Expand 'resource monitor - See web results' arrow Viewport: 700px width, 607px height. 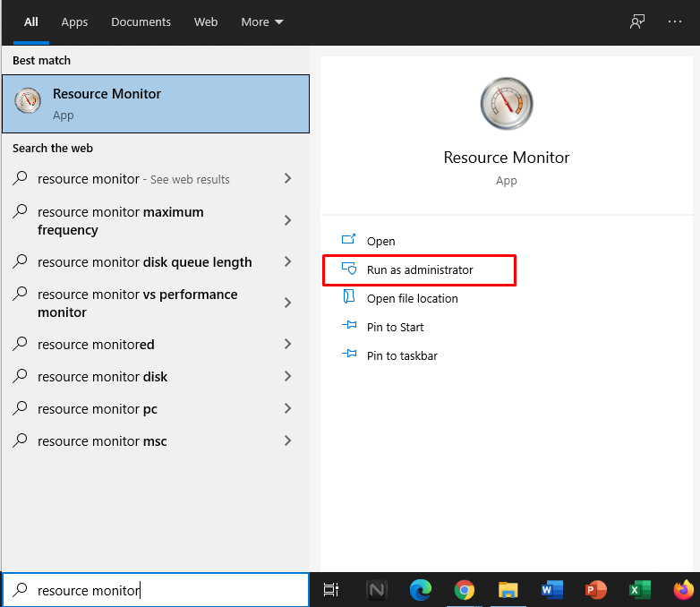point(288,179)
